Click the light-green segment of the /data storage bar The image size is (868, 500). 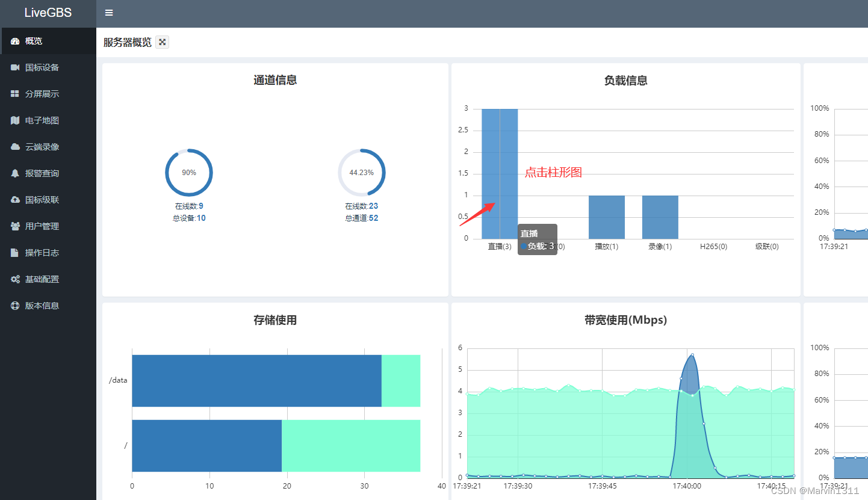(x=401, y=381)
